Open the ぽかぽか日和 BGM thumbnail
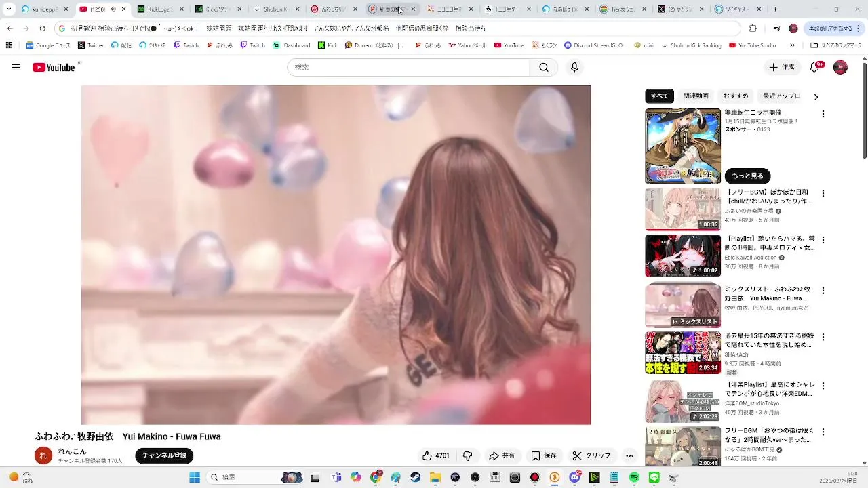The width and height of the screenshot is (868, 488). (x=683, y=209)
